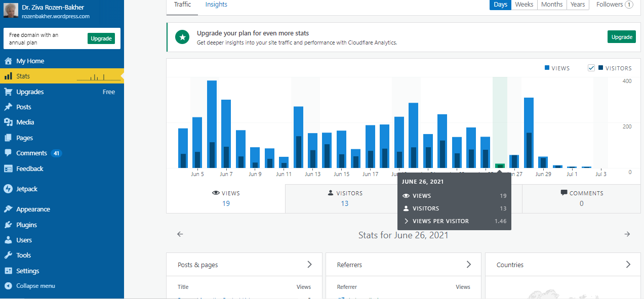The image size is (644, 299).
Task: Open the My Home menu item
Action: pyautogui.click(x=62, y=61)
